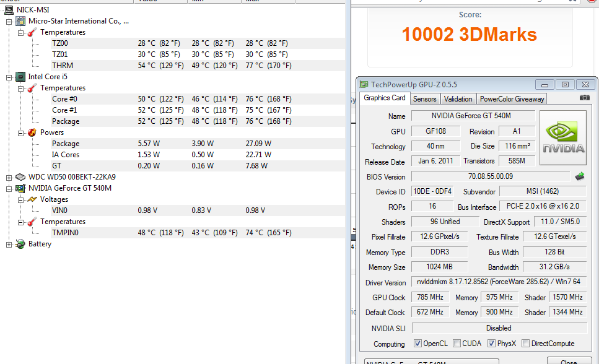
Task: Click the thermometer icon under Intel Core i5
Action: 32,89
